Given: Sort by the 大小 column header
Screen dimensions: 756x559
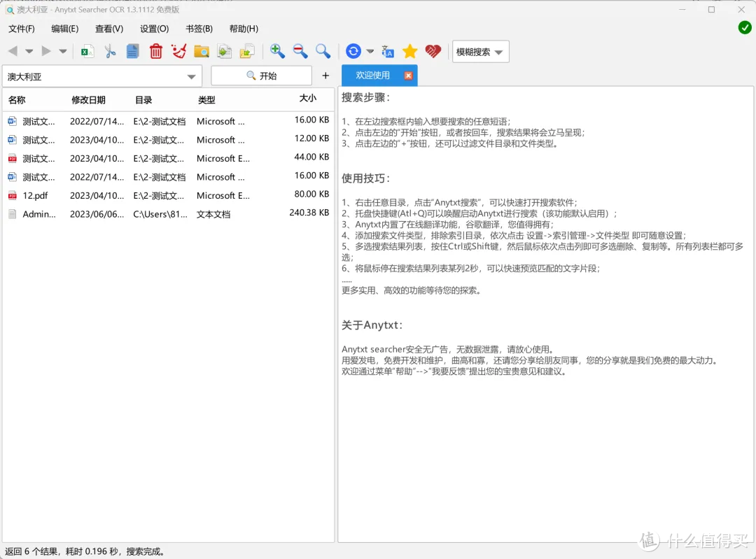Looking at the screenshot, I should click(x=307, y=99).
